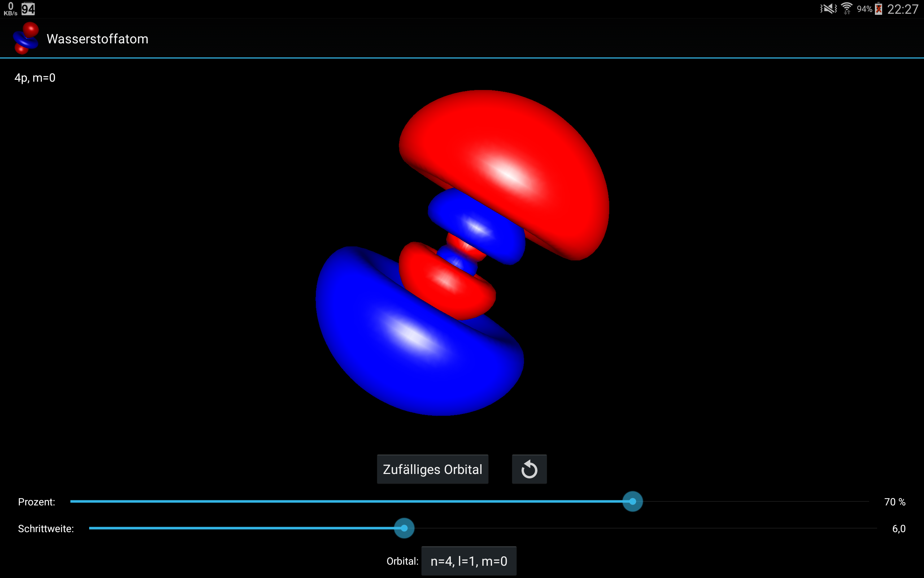Viewport: 924px width, 578px height.
Task: Click the Wi-Fi status icon
Action: 846,8
